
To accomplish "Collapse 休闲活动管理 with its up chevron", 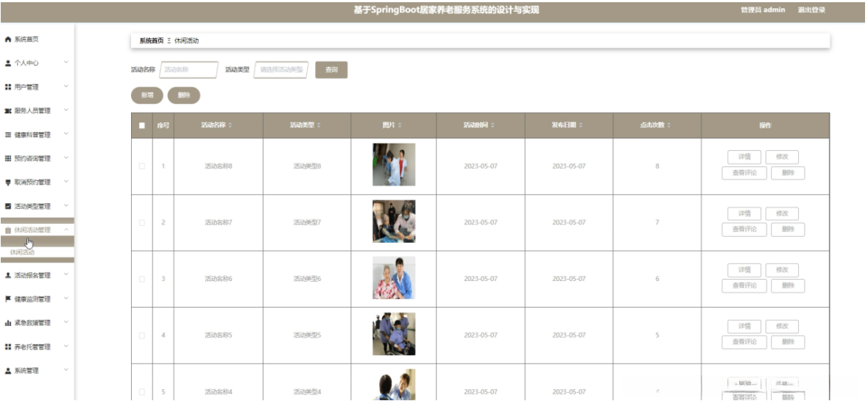I will pos(66,230).
